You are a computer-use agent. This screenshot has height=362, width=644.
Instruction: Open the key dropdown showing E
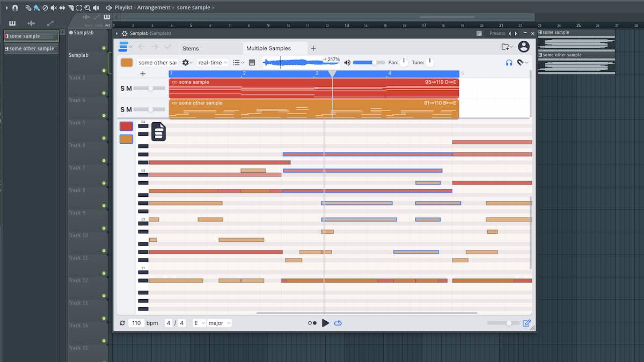coord(198,323)
